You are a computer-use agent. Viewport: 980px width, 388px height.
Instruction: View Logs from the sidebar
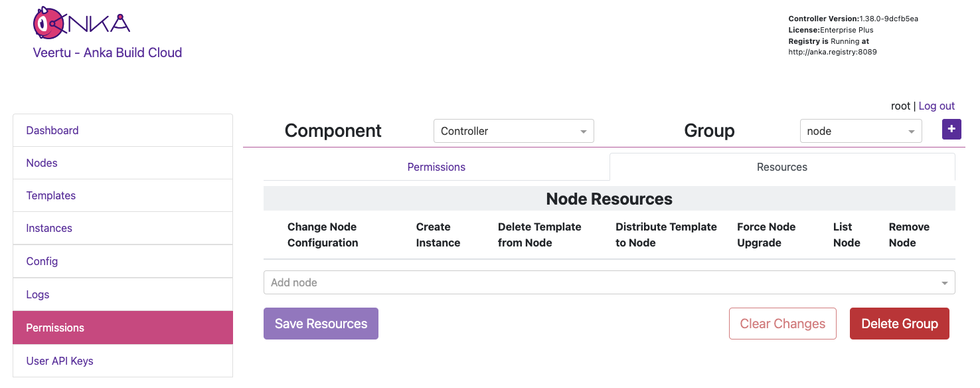point(38,294)
